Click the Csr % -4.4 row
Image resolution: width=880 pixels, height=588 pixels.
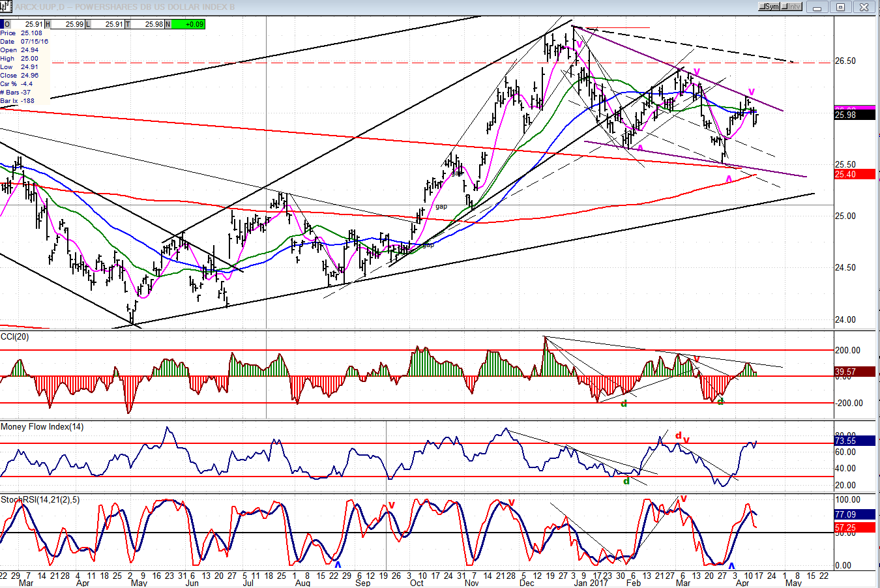point(24,84)
